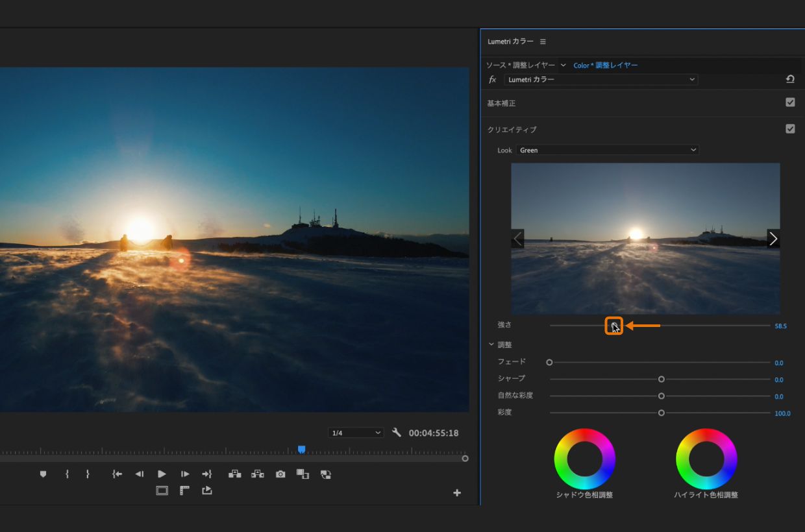Click the Add Marker icon
This screenshot has height=532, width=805.
pyautogui.click(x=43, y=474)
